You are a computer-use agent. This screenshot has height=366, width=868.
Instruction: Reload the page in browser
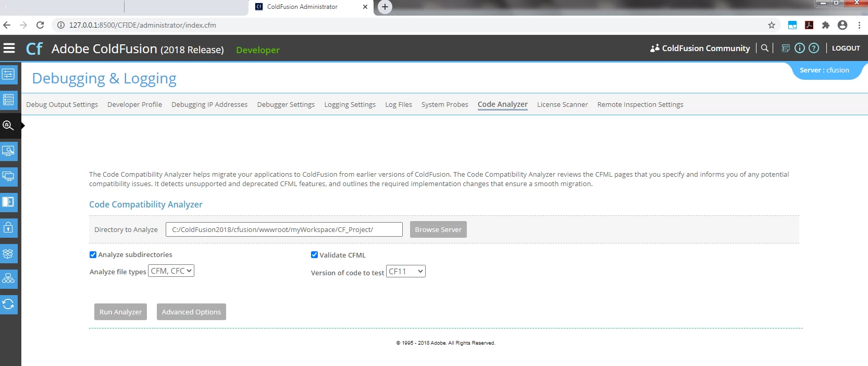point(40,25)
